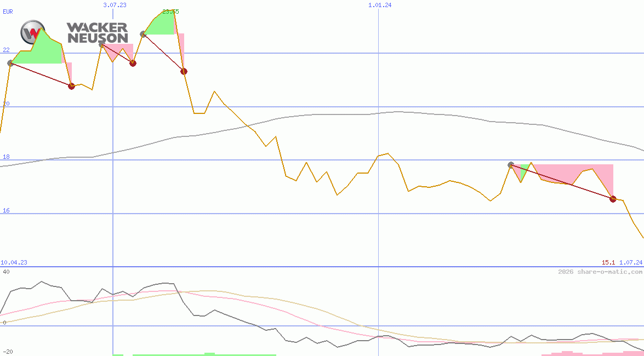Screen dimensions: 644x356
Task: Click the red exit marker below the 23.65 peak
Action: [184, 71]
